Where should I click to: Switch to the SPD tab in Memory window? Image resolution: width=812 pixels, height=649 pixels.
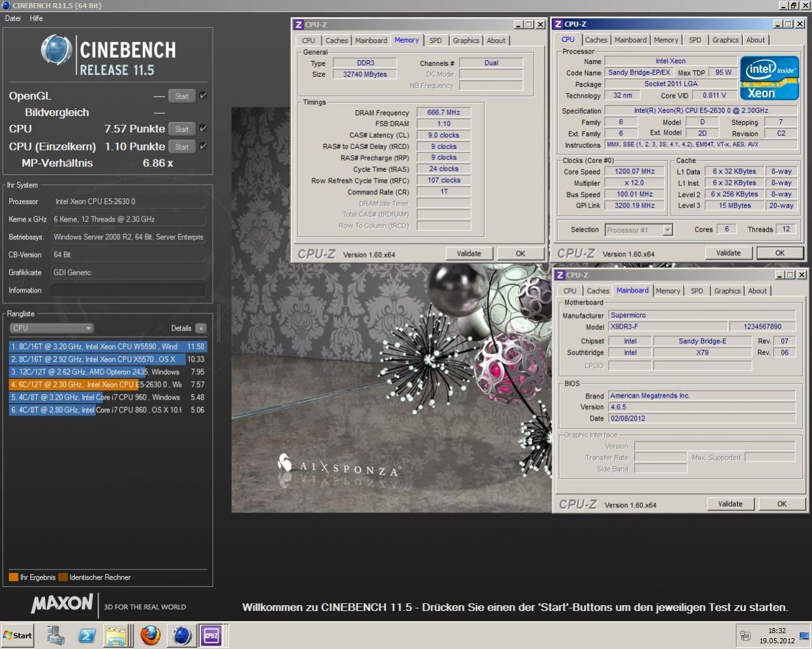(435, 41)
